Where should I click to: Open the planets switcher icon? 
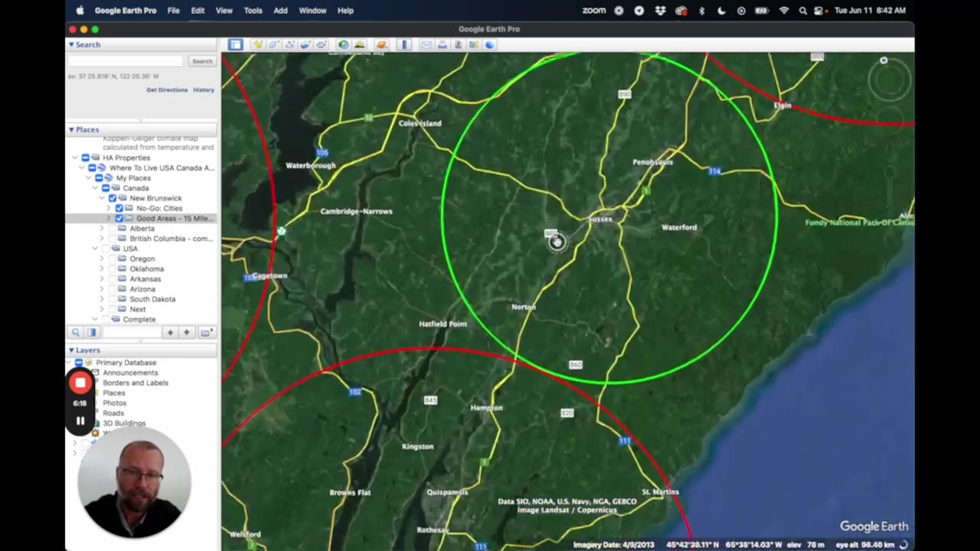pyautogui.click(x=381, y=44)
